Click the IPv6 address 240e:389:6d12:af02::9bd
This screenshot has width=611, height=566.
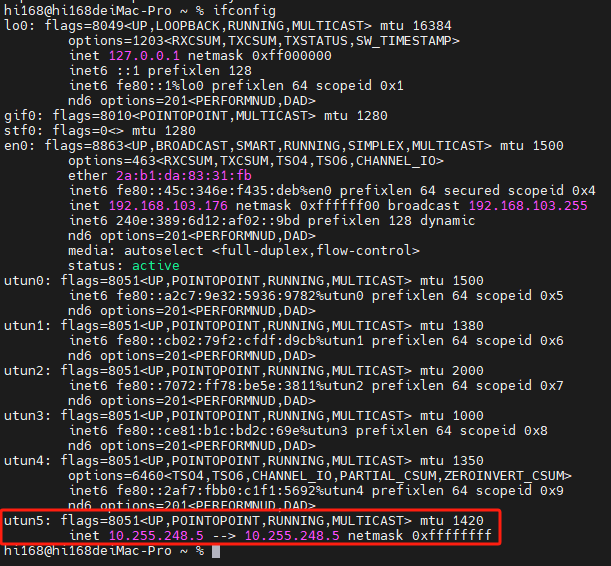tap(208, 221)
